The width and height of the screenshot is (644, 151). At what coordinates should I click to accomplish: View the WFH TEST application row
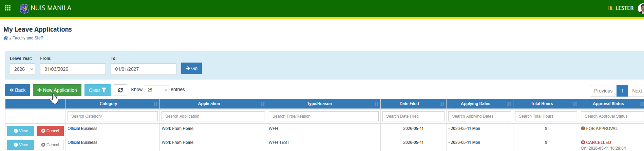pos(21,145)
